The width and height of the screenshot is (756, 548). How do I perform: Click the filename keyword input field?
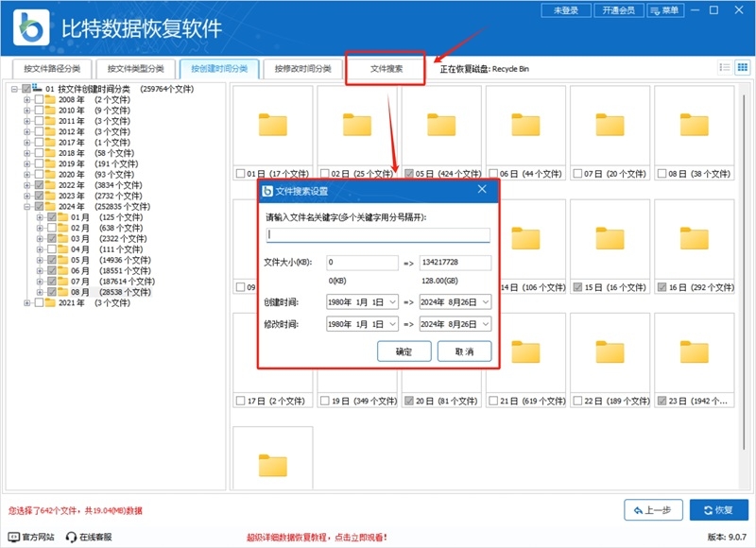click(376, 231)
